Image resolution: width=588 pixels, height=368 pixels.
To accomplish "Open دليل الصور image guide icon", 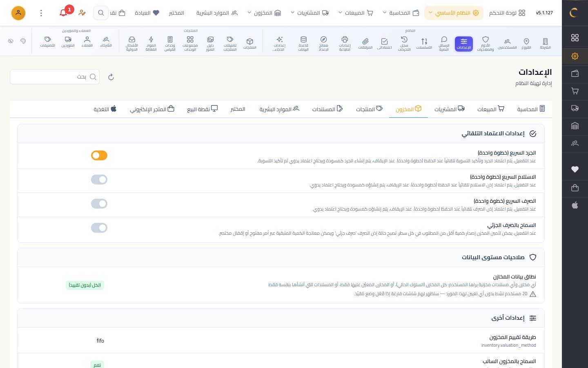I will point(210,43).
